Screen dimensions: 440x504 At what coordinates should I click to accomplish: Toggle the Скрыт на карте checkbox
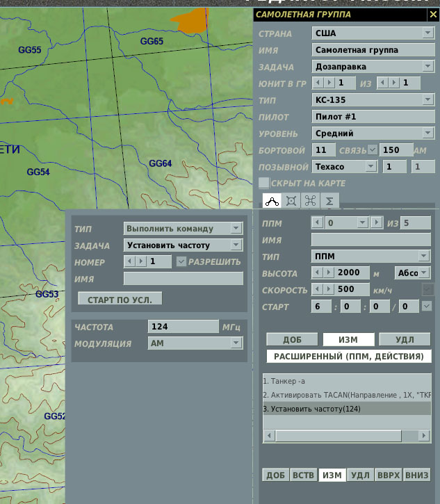[264, 183]
